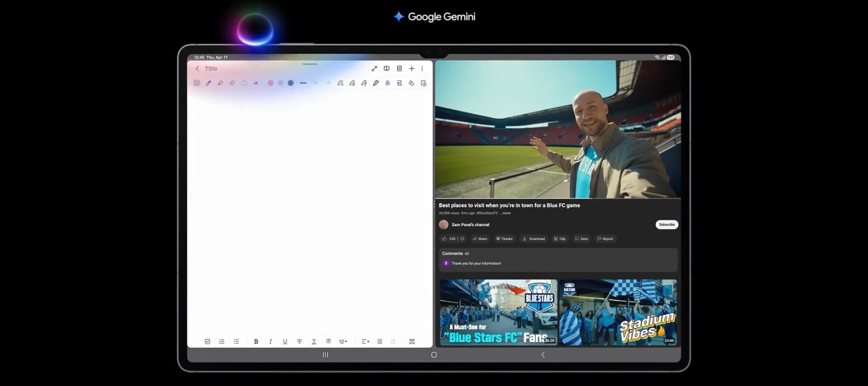Insert a checkbox list item
The image size is (868, 386).
coord(207,341)
